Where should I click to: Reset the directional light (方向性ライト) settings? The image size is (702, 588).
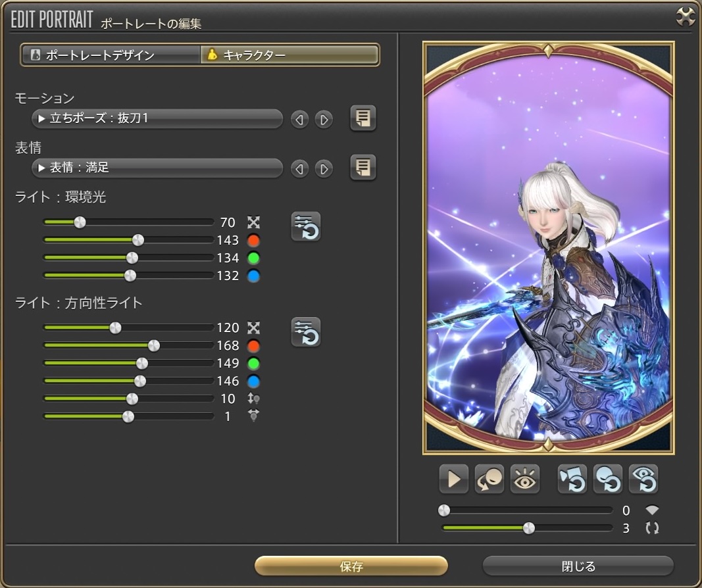pos(306,331)
